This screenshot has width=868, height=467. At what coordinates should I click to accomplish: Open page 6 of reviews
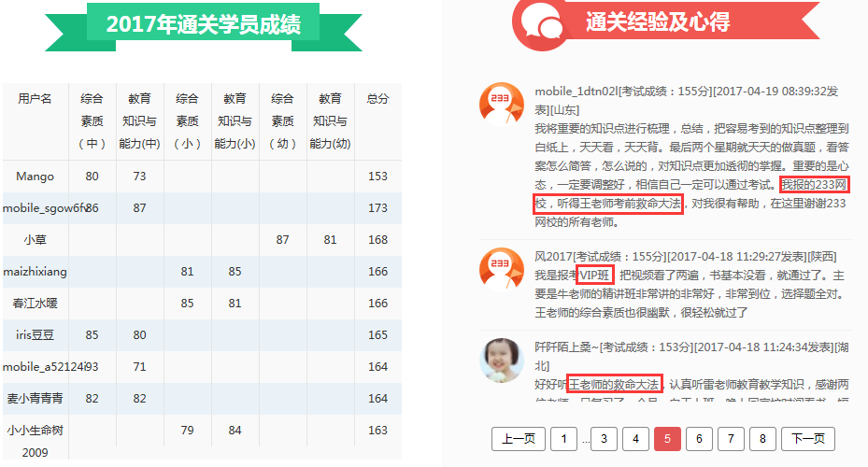pyautogui.click(x=699, y=439)
